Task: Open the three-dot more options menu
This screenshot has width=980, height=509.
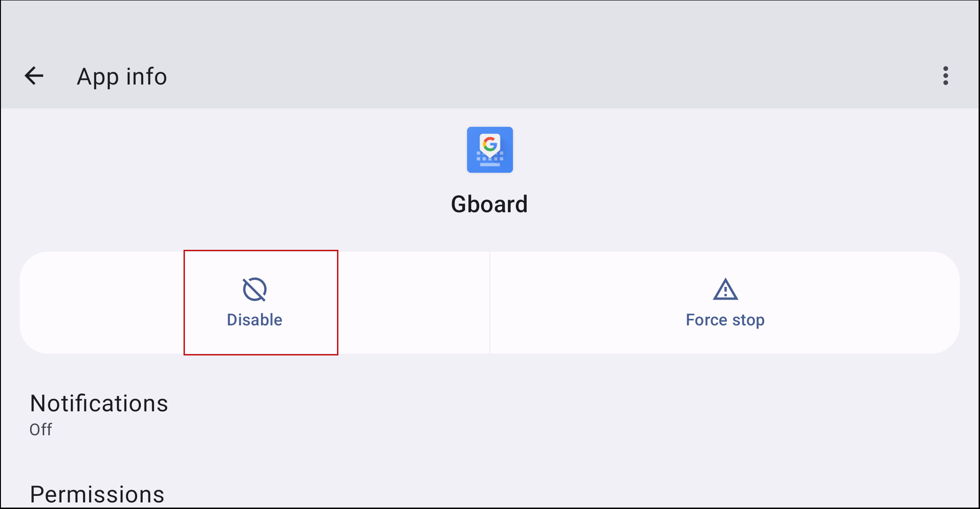Action: (945, 76)
